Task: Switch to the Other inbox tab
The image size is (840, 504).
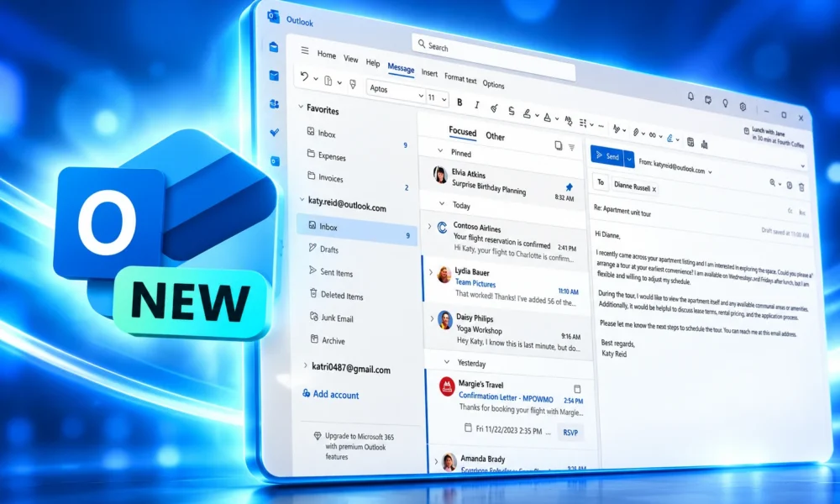Action: [495, 136]
